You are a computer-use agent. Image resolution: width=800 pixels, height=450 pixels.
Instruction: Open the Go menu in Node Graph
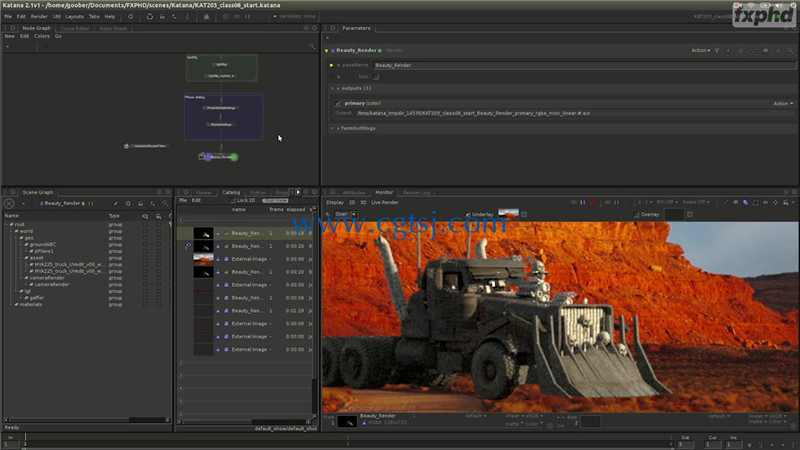point(58,36)
